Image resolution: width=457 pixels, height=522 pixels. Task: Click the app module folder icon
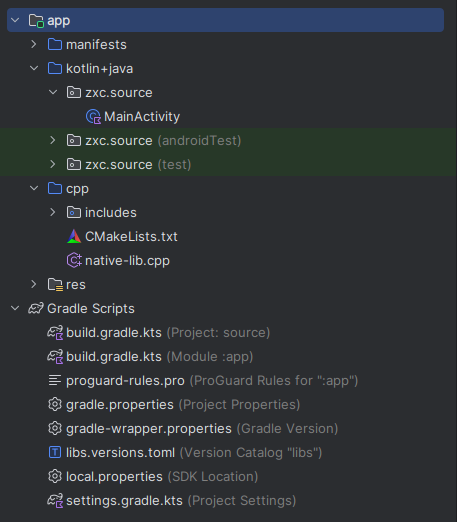click(36, 21)
